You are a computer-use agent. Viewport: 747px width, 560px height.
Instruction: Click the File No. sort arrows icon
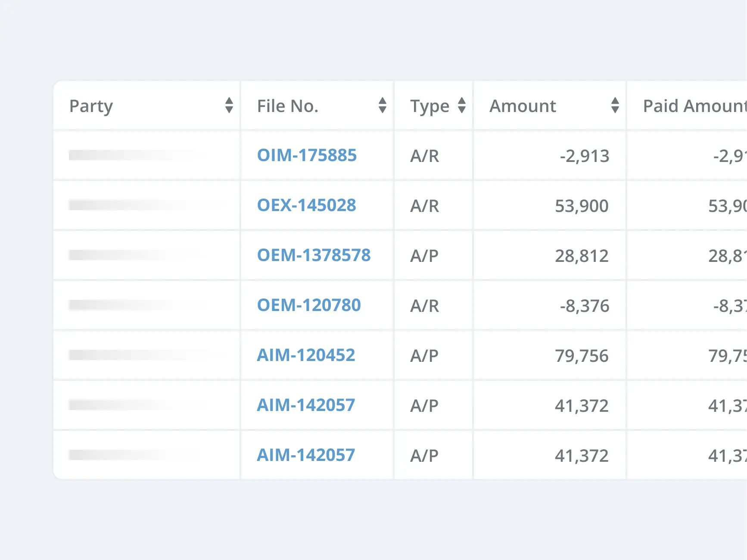point(382,106)
